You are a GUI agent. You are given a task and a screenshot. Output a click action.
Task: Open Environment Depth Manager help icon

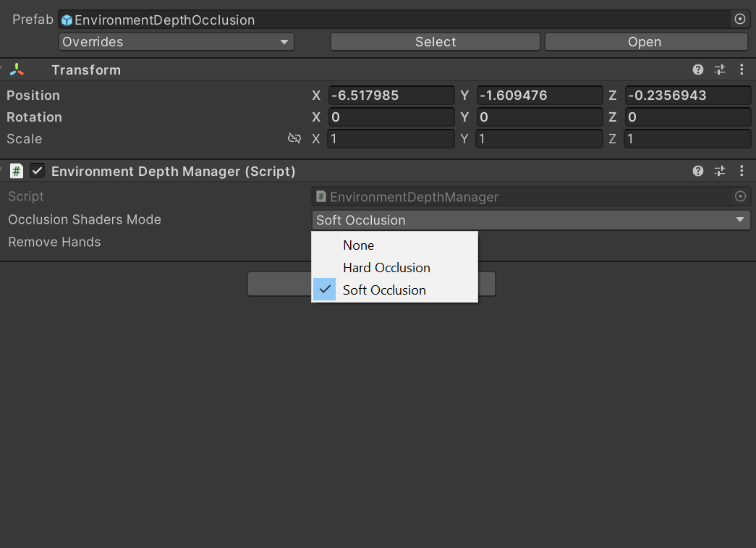(697, 172)
